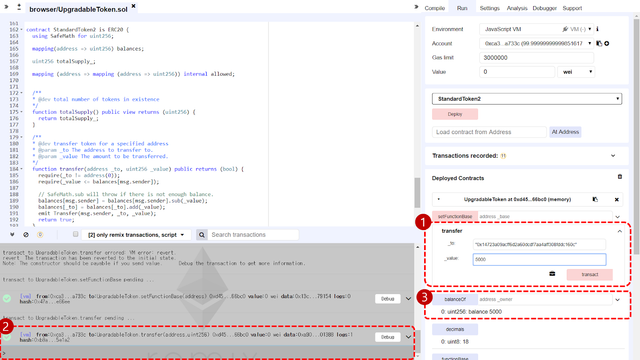Collapse the transfer function form
Screen dimensions: 640x360
point(620,231)
